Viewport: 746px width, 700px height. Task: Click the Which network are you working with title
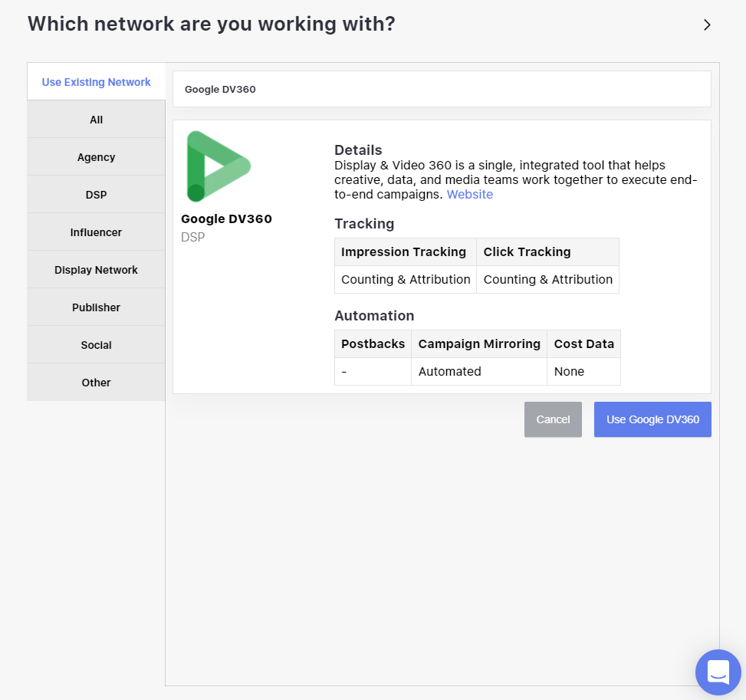[x=212, y=24]
